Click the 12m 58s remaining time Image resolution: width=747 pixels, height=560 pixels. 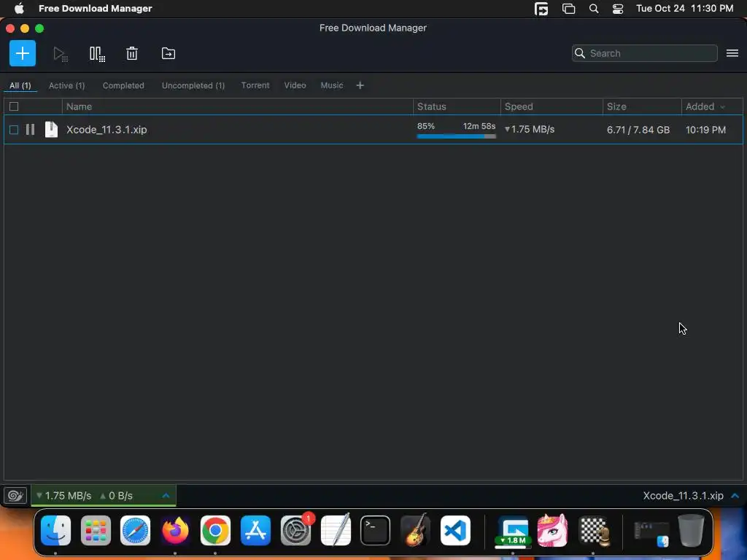[x=479, y=126]
